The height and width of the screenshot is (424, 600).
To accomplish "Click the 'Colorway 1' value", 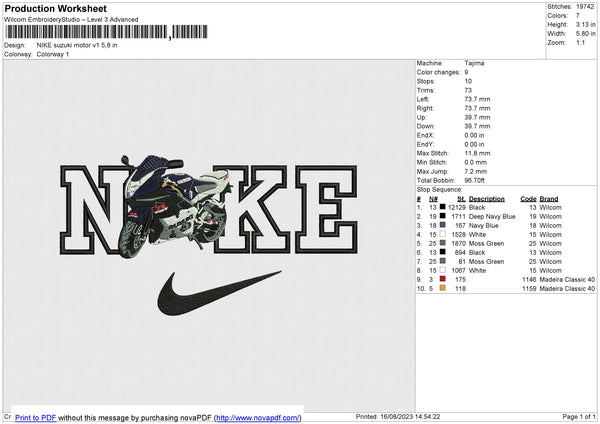I will (53, 54).
